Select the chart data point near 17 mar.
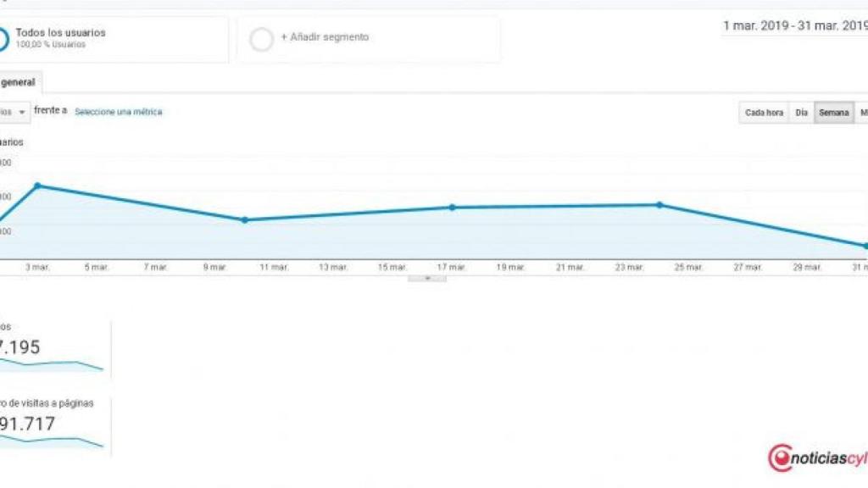Image resolution: width=868 pixels, height=488 pixels. point(452,208)
